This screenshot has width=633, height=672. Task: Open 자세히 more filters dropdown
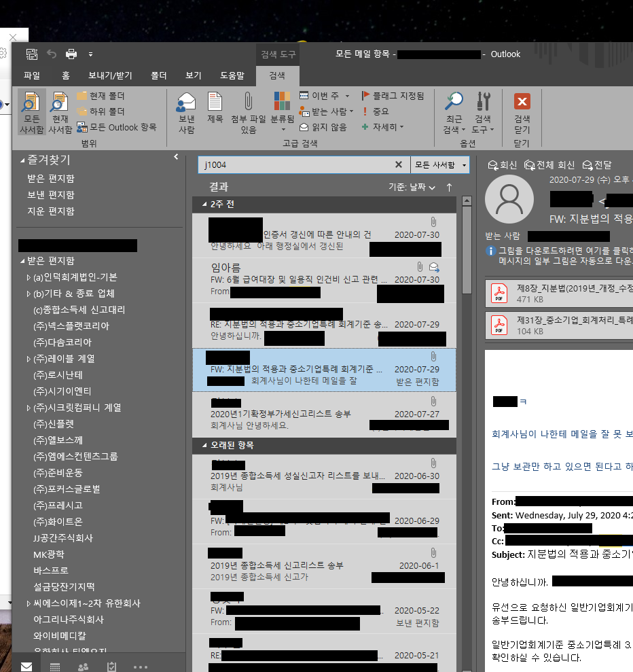click(383, 127)
